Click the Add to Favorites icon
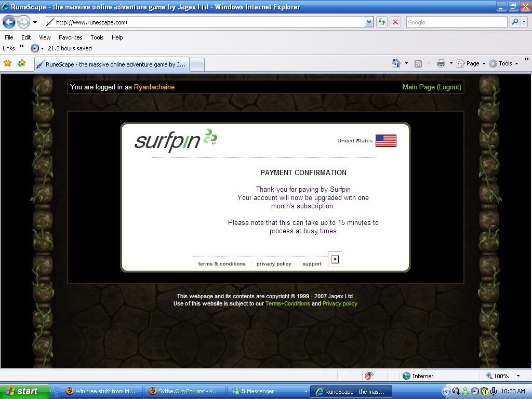The width and height of the screenshot is (532, 399). click(21, 63)
